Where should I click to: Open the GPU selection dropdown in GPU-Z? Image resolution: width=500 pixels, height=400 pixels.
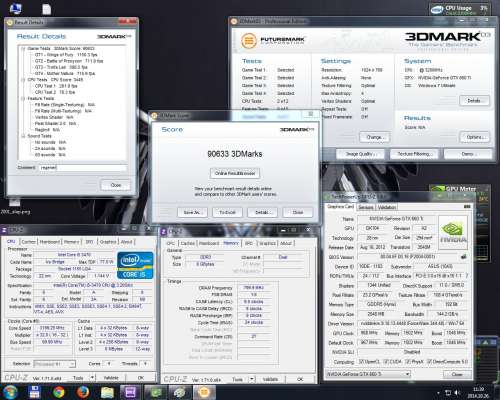[x=368, y=374]
